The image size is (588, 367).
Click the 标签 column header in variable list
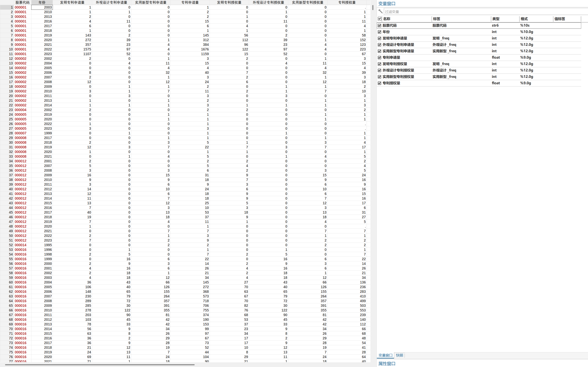pyautogui.click(x=436, y=19)
